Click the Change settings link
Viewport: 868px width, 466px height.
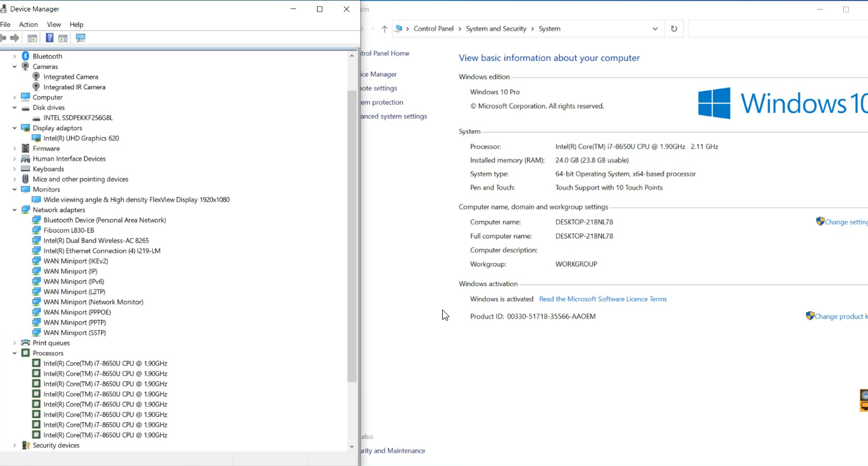846,222
